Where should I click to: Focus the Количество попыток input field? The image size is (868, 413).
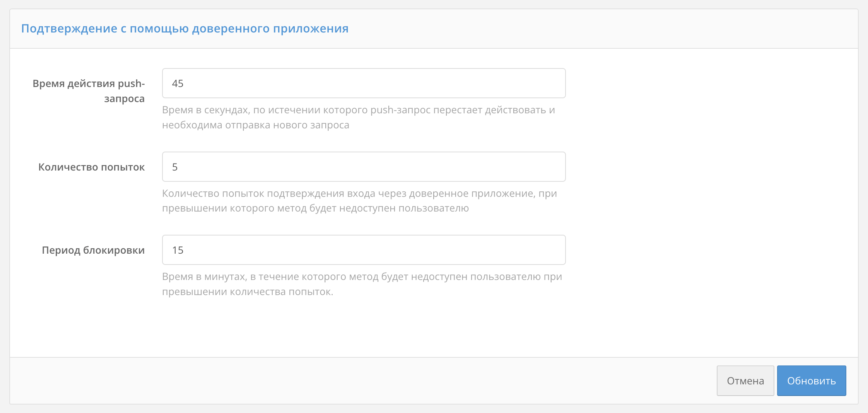(x=364, y=167)
